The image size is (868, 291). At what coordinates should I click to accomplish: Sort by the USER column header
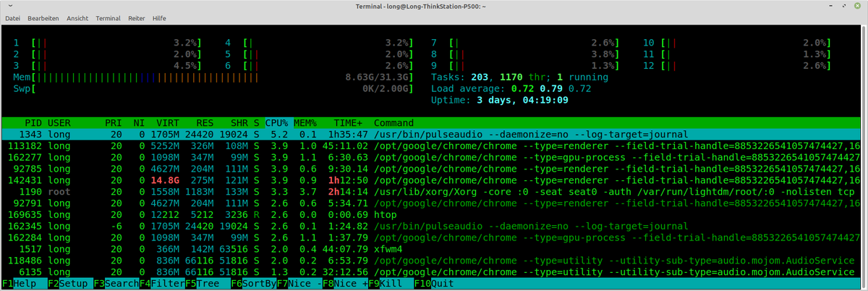[x=59, y=123]
